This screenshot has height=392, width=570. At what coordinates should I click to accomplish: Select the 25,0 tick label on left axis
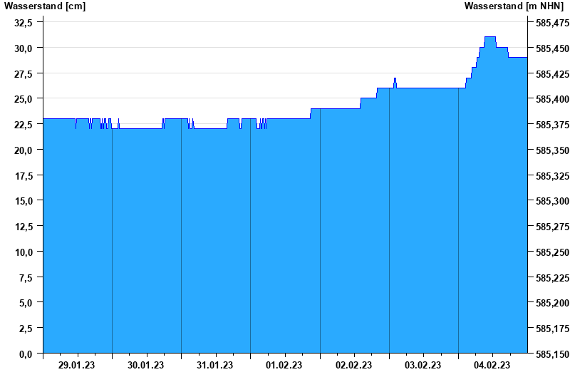(x=24, y=99)
